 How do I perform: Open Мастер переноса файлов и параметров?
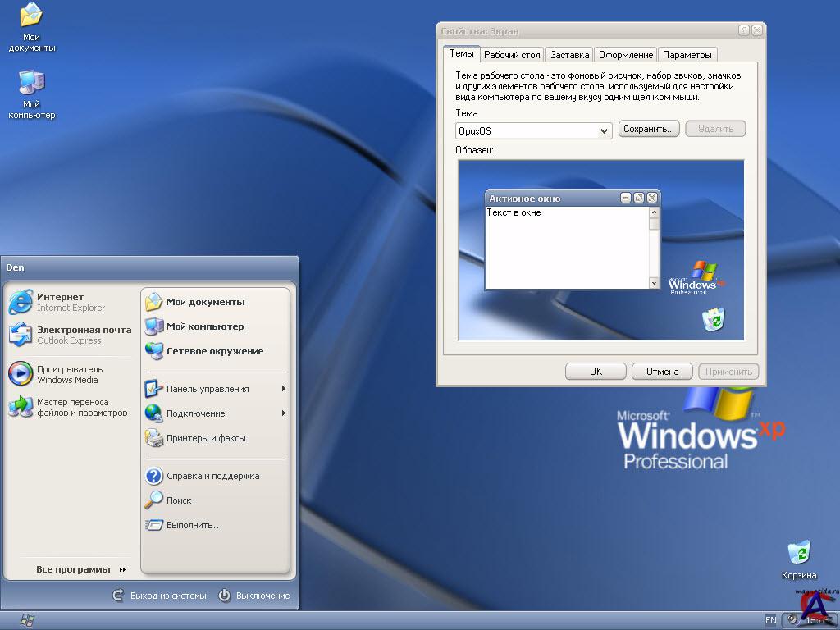pyautogui.click(x=21, y=407)
